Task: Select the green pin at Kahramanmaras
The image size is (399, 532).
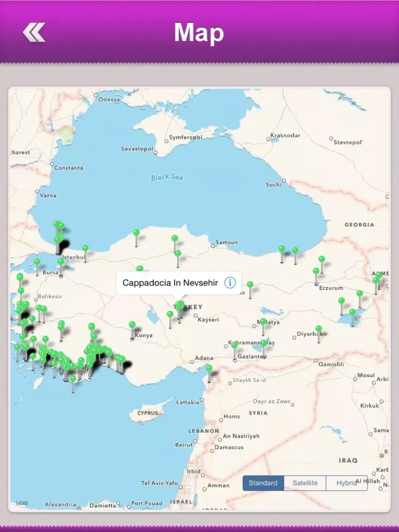Action: coord(235,345)
